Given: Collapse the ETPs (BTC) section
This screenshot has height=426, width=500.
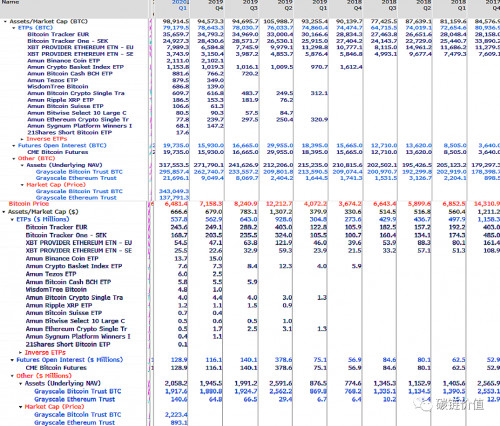Looking at the screenshot, I should click(x=14, y=28).
